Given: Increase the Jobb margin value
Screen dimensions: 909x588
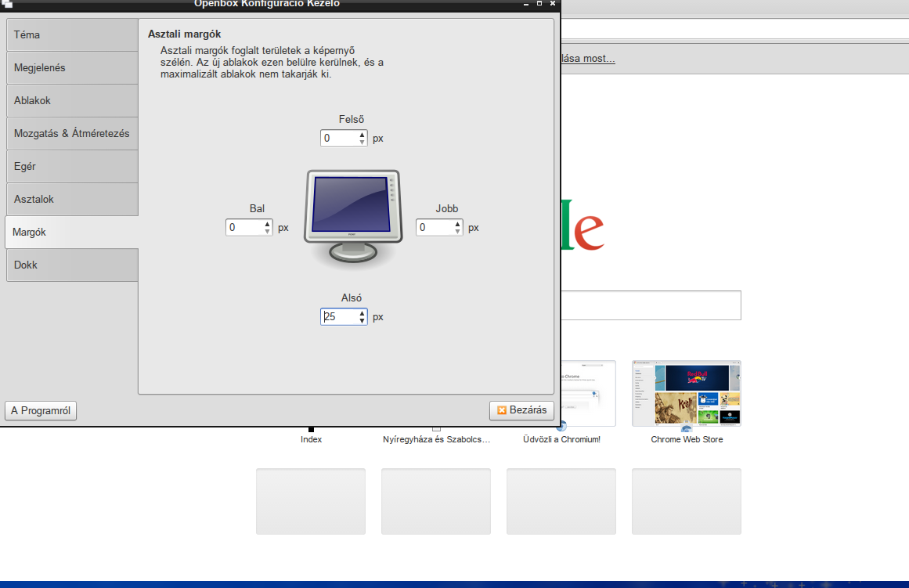Looking at the screenshot, I should tap(458, 224).
